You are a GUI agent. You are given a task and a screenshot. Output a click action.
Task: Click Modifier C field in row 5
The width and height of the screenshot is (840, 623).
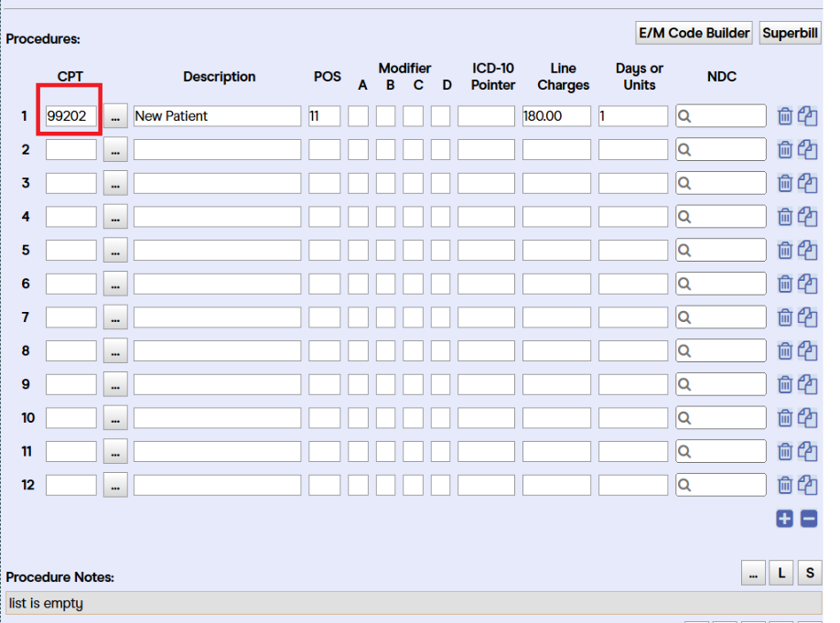pos(413,250)
